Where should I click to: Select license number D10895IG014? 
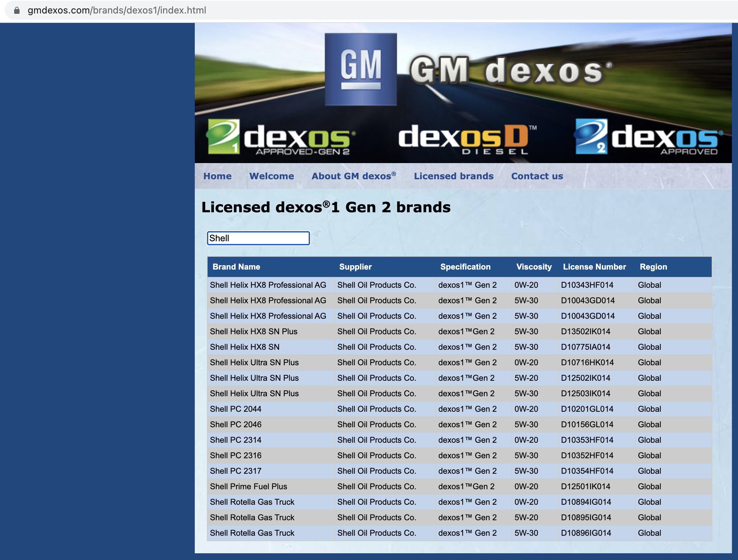click(586, 518)
